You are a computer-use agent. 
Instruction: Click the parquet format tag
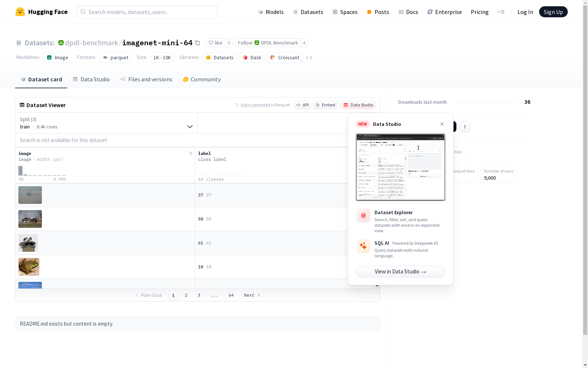[x=115, y=57]
